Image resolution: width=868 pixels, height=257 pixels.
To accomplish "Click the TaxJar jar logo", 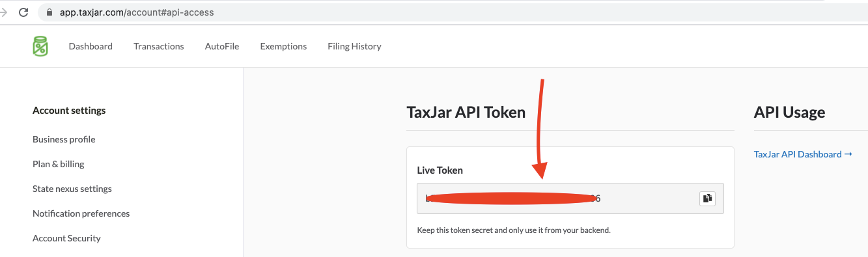I will coord(40,46).
